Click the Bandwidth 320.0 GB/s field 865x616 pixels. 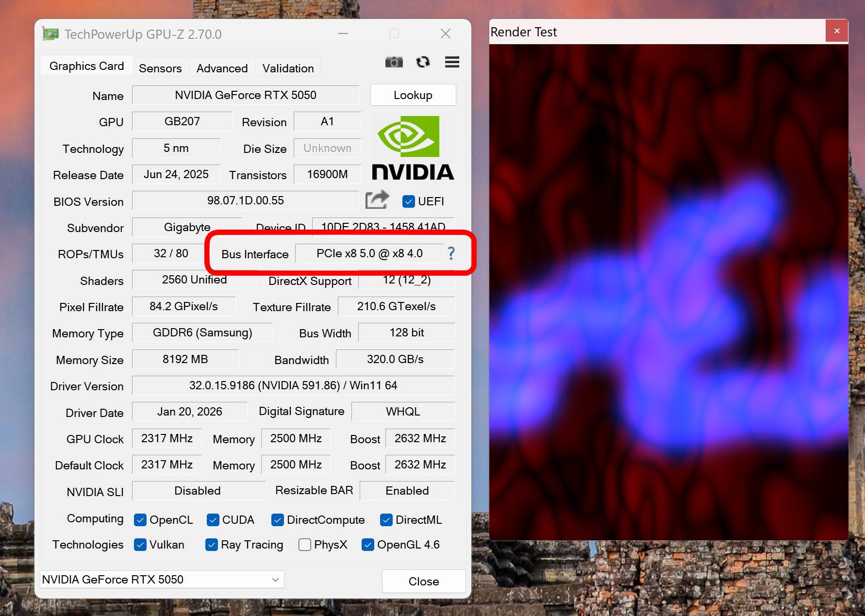click(x=396, y=359)
